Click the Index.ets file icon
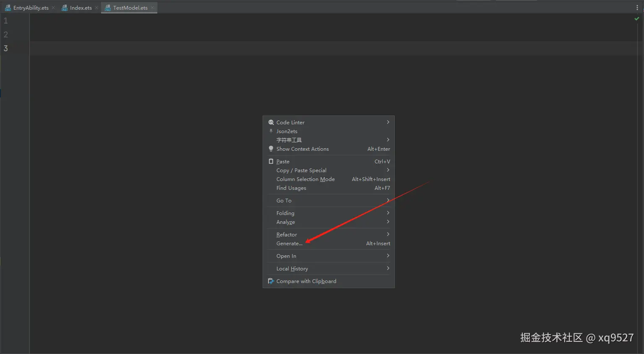This screenshot has width=644, height=354. click(x=65, y=8)
